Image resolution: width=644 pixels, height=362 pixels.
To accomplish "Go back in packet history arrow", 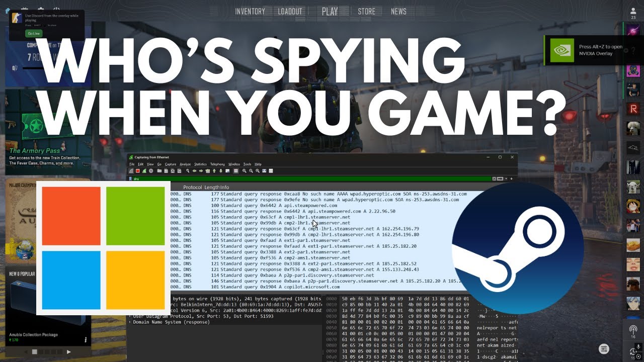I will click(194, 171).
